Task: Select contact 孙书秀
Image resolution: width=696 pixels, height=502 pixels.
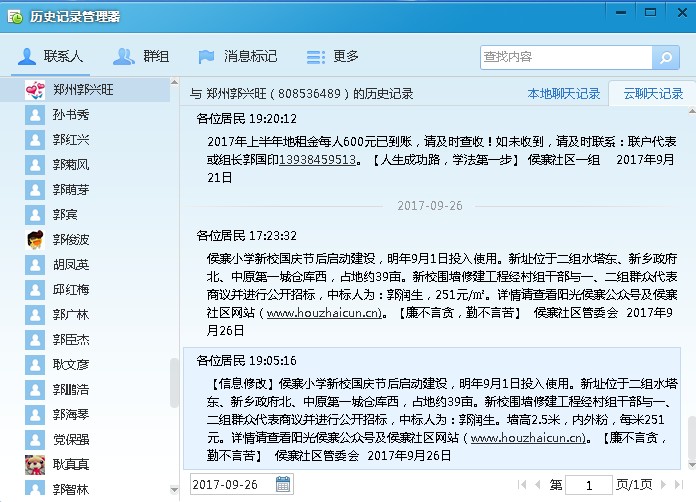Action: [x=85, y=115]
